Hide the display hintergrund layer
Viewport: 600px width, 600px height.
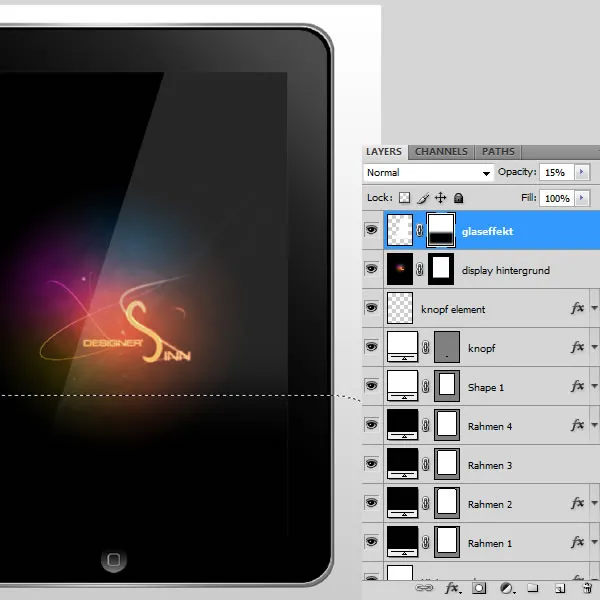click(x=371, y=269)
